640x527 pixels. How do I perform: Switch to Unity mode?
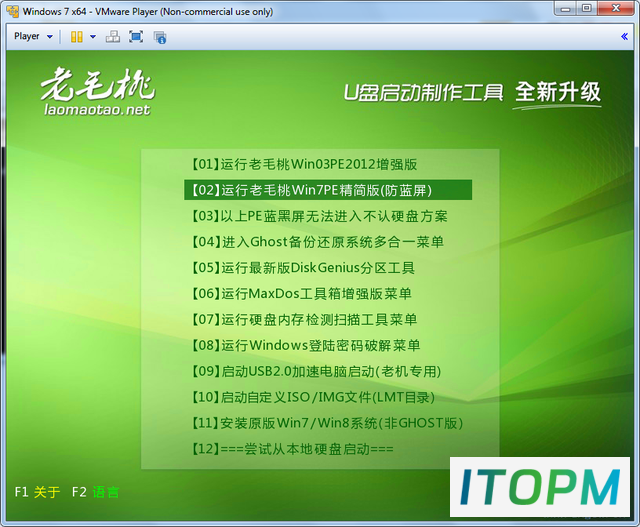(x=160, y=37)
